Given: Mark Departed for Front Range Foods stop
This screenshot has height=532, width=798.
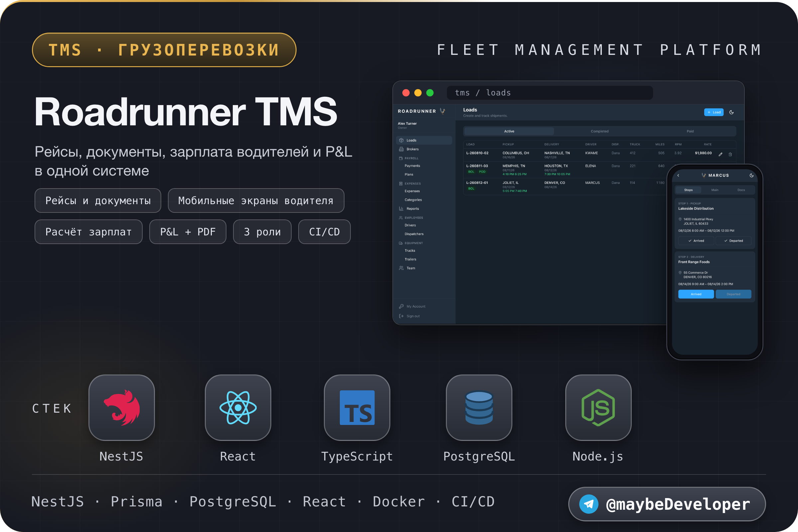Looking at the screenshot, I should tap(733, 294).
